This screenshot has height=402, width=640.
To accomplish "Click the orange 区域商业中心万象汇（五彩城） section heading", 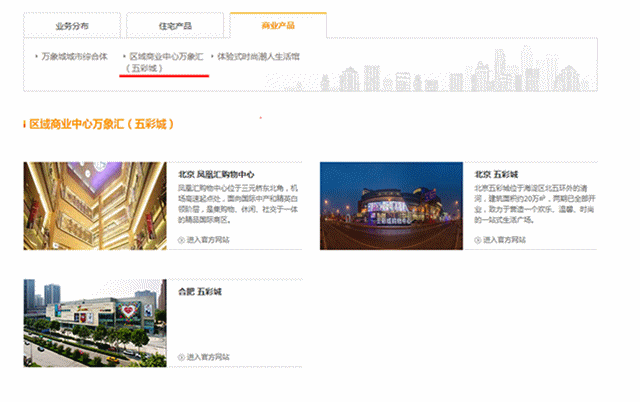I will click(102, 124).
